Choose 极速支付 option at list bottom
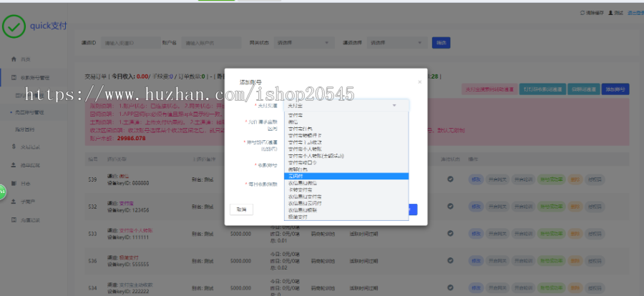The image size is (644, 296). point(346,217)
